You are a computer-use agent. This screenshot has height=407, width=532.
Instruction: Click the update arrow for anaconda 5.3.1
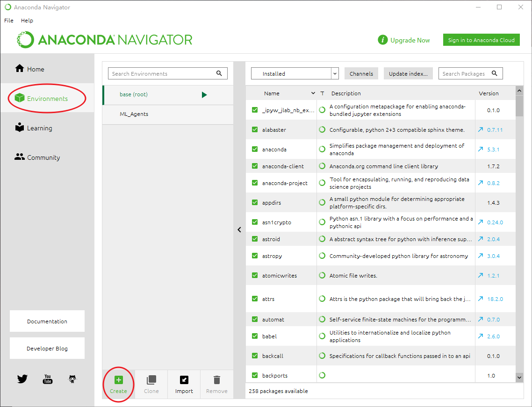[481, 149]
